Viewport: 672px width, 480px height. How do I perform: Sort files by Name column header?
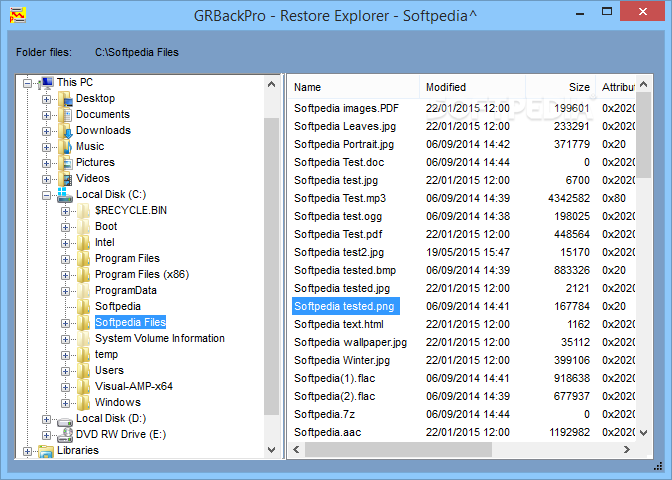click(353, 87)
